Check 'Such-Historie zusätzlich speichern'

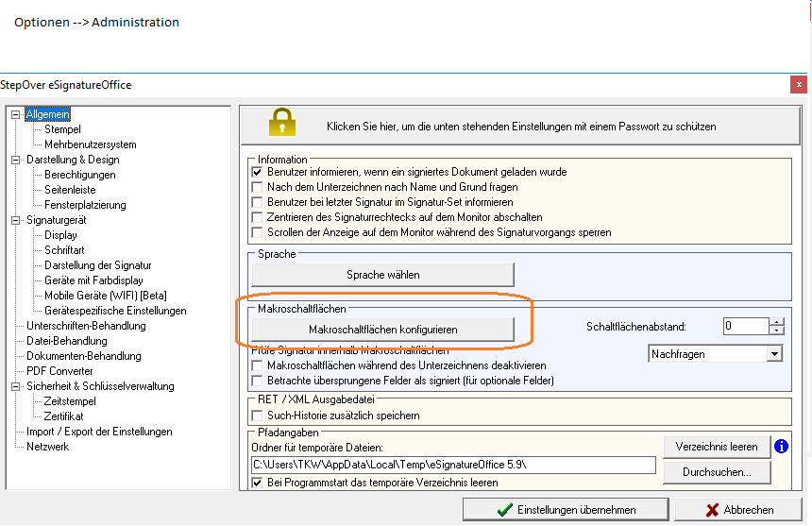[x=257, y=416]
